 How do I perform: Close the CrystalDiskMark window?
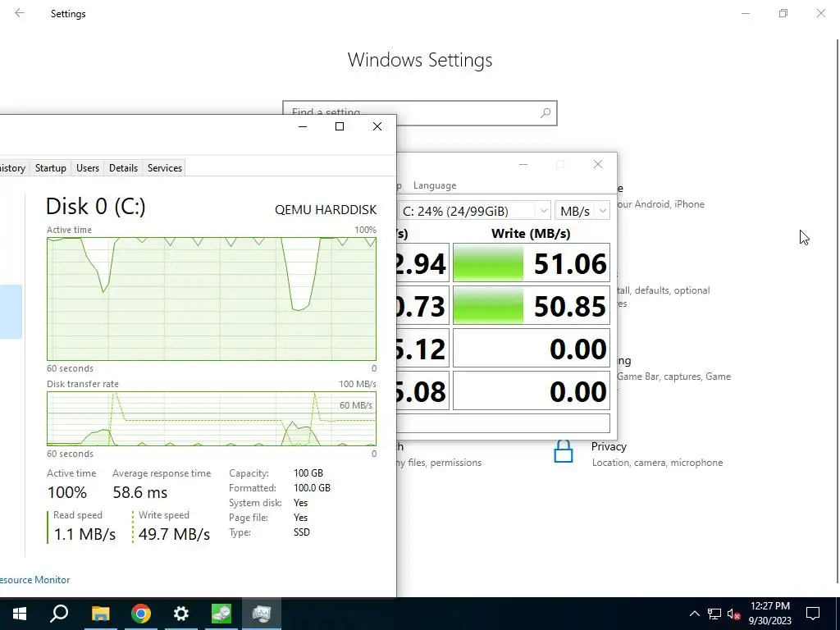point(598,164)
